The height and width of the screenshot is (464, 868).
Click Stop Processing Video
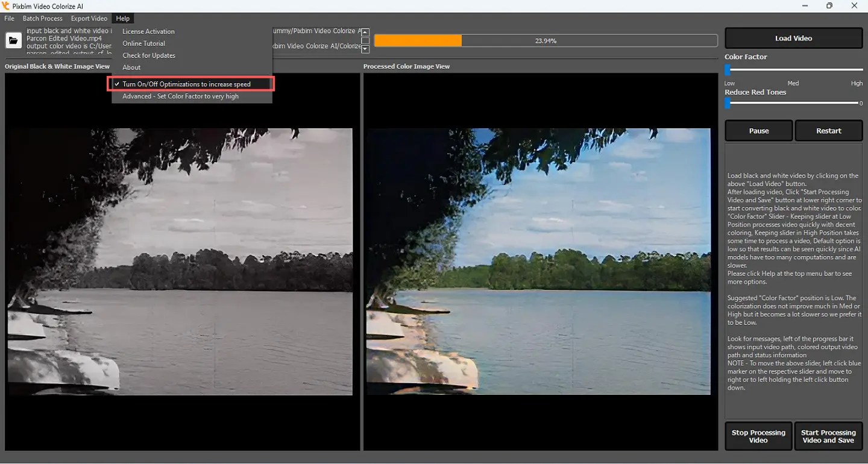coord(758,436)
